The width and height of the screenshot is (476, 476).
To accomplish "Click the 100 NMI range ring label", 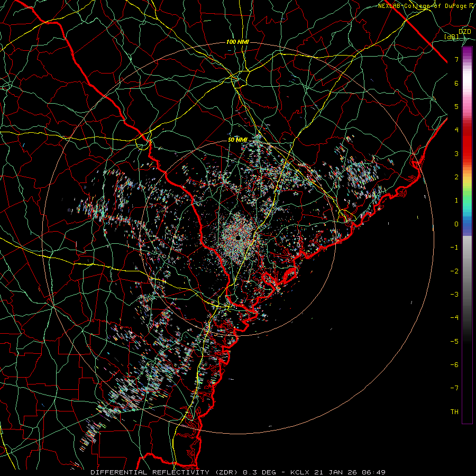I will (237, 42).
